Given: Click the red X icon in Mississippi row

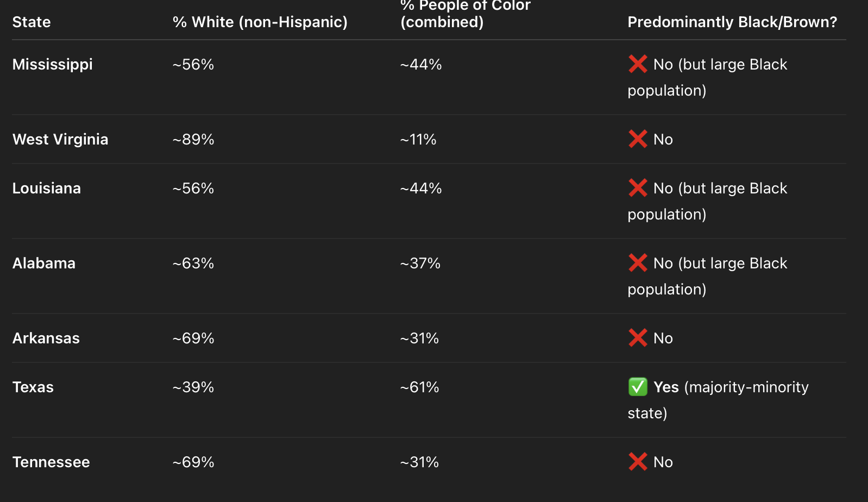Looking at the screenshot, I should click(x=638, y=64).
